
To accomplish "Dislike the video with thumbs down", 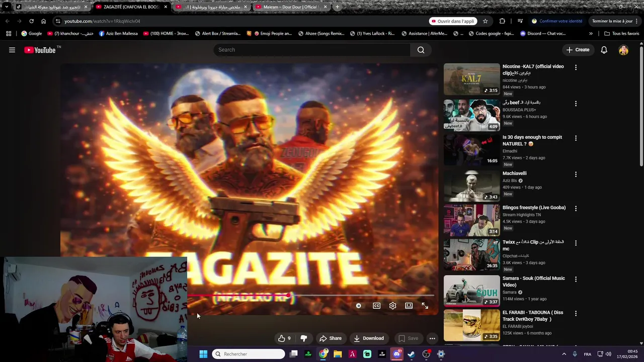I will (303, 338).
